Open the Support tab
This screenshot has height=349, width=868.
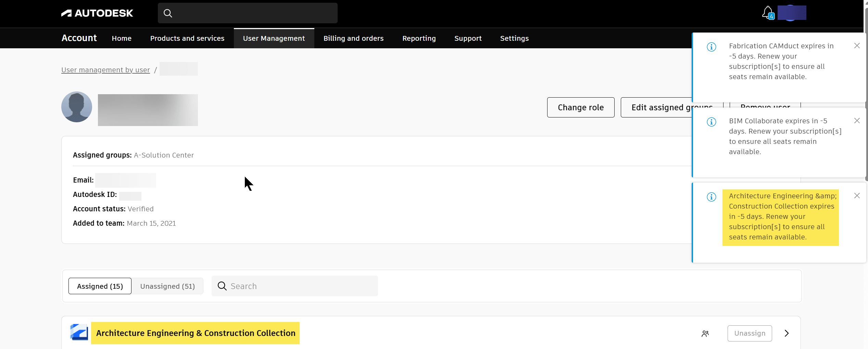(468, 38)
